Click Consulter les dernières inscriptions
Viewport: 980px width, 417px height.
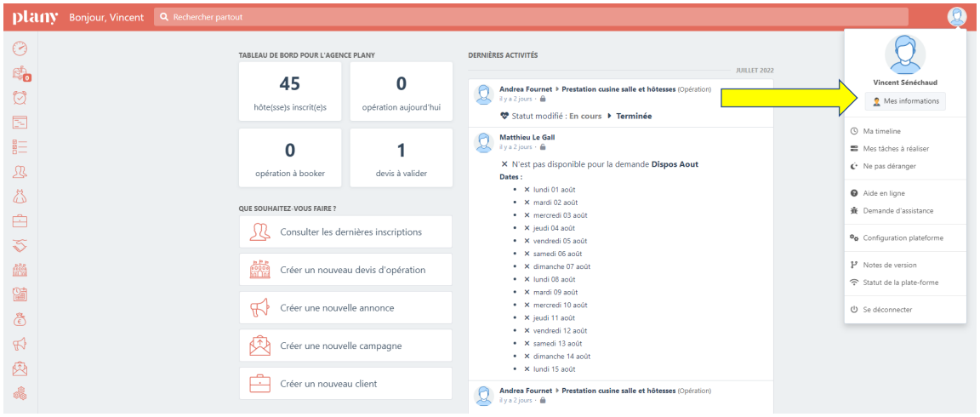pyautogui.click(x=345, y=231)
